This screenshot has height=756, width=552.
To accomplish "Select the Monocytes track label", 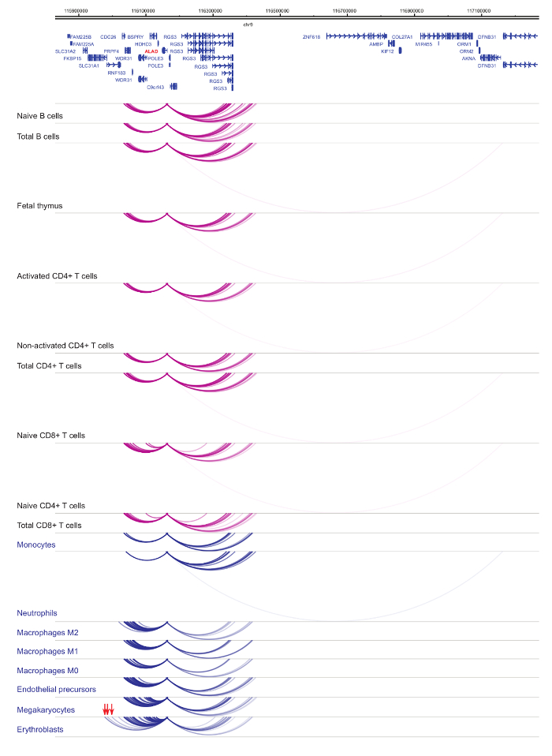I will [36, 545].
